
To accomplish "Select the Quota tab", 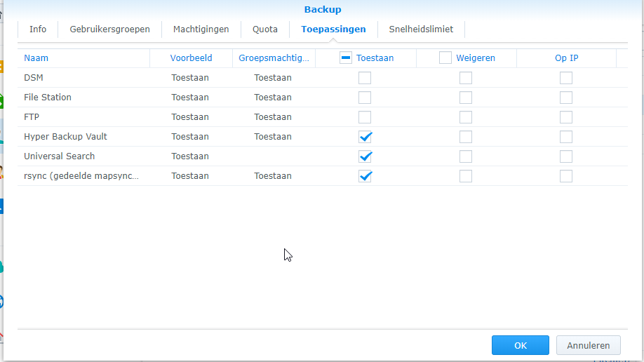I will click(265, 29).
